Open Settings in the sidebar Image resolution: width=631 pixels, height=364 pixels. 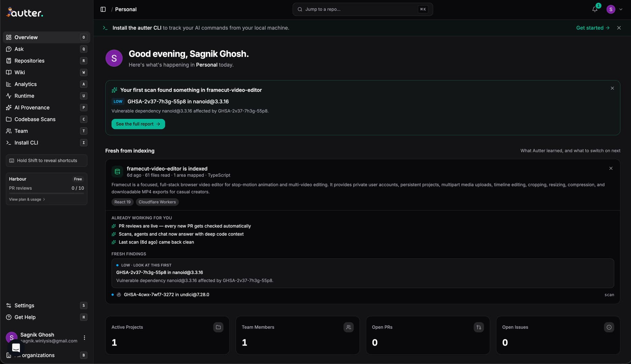pos(47,306)
